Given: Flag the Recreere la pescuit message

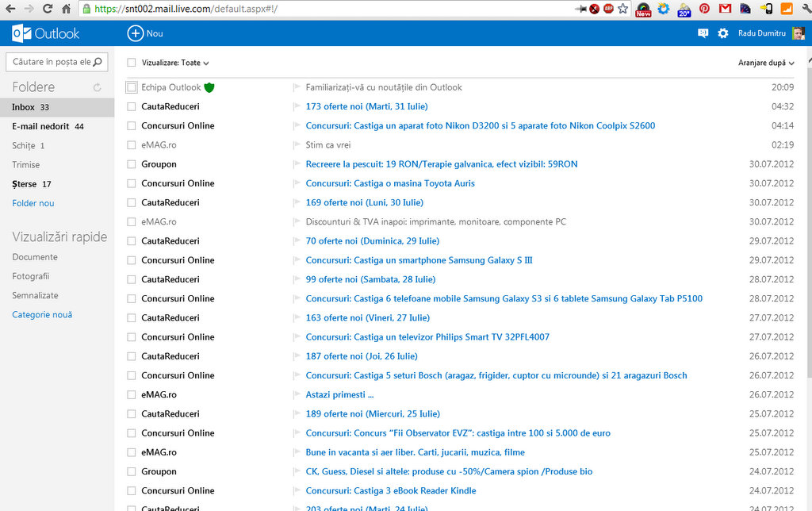Looking at the screenshot, I should pyautogui.click(x=297, y=164).
